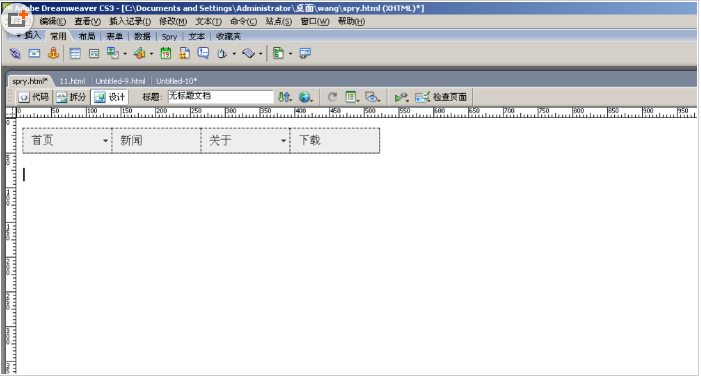Expand the Head tags dropdown arrow
The image size is (701, 376).
click(234, 54)
